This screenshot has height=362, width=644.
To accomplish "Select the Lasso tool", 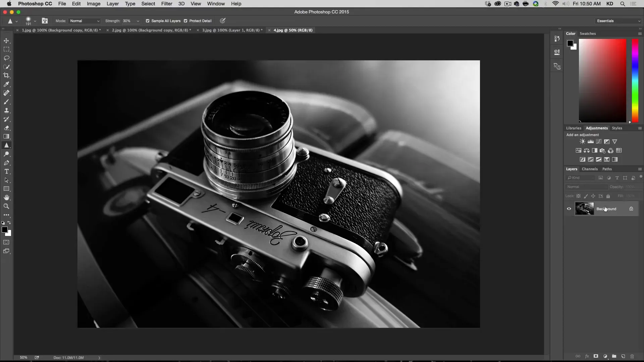I will (x=6, y=58).
